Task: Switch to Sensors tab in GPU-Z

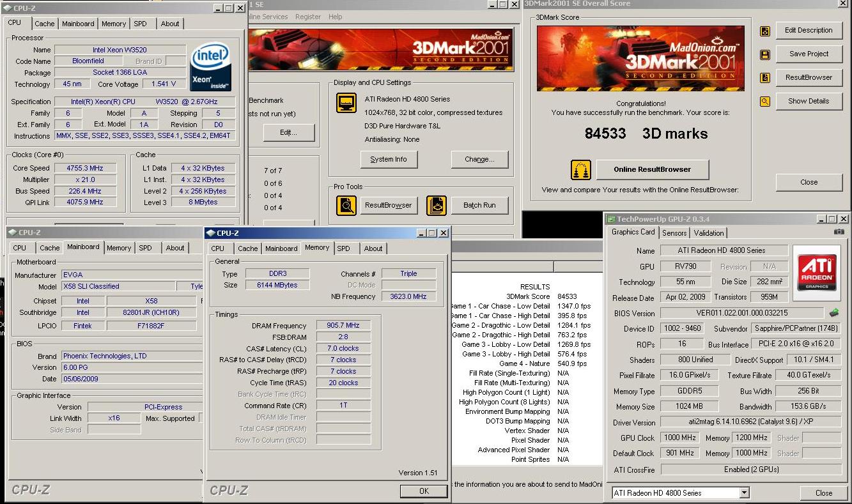Action: 674,233
